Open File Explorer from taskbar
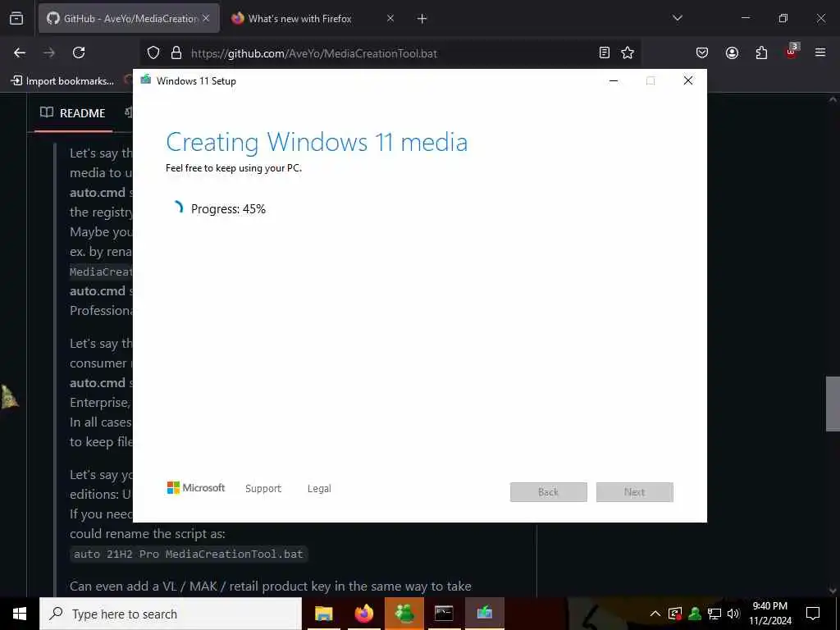This screenshot has height=630, width=840. click(x=323, y=614)
